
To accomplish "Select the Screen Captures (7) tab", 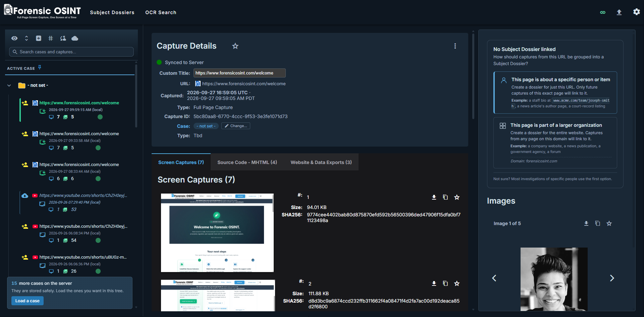I will 181,162.
